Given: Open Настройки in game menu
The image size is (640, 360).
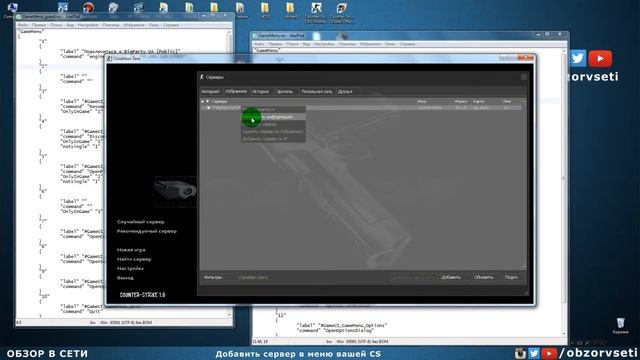Looking at the screenshot, I should point(130,269).
